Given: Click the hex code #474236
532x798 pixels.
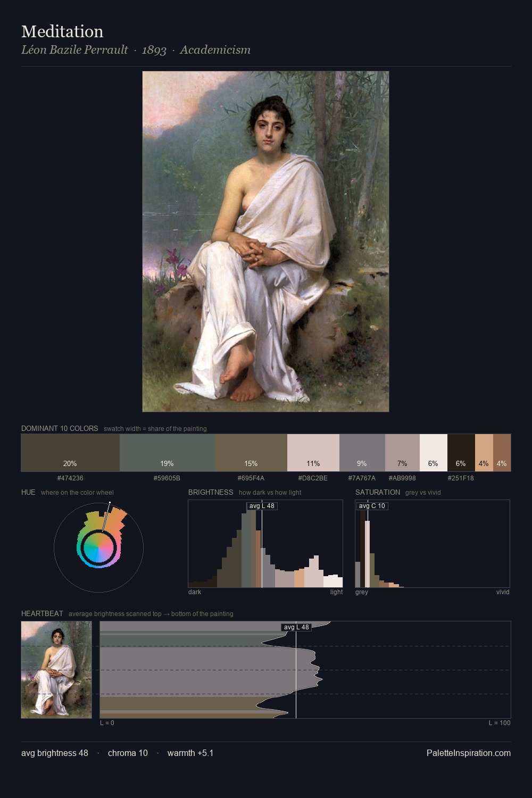Looking at the screenshot, I should pos(70,478).
